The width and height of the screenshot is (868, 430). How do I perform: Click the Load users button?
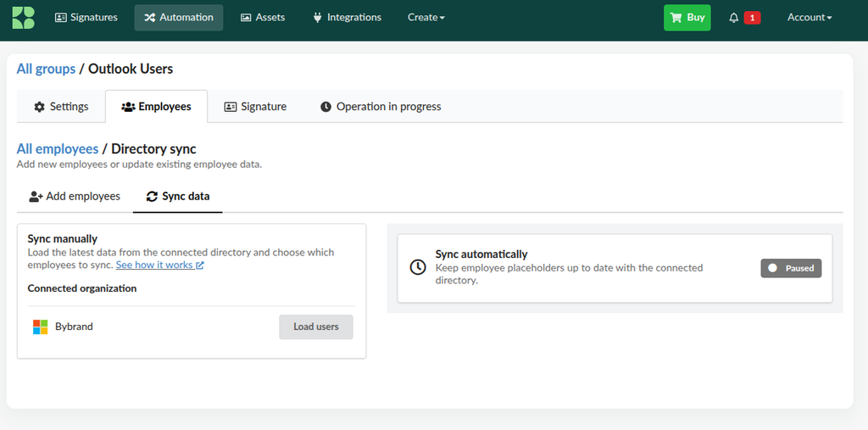[x=316, y=327]
